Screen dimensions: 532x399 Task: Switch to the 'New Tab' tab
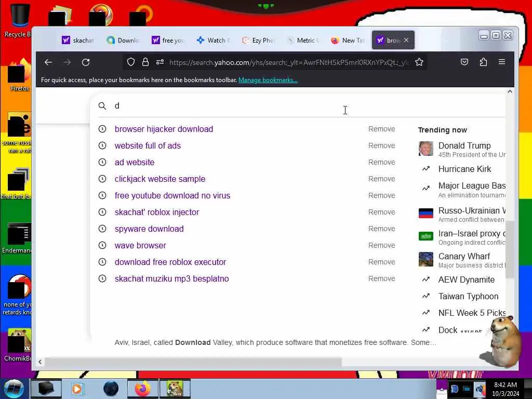click(347, 41)
